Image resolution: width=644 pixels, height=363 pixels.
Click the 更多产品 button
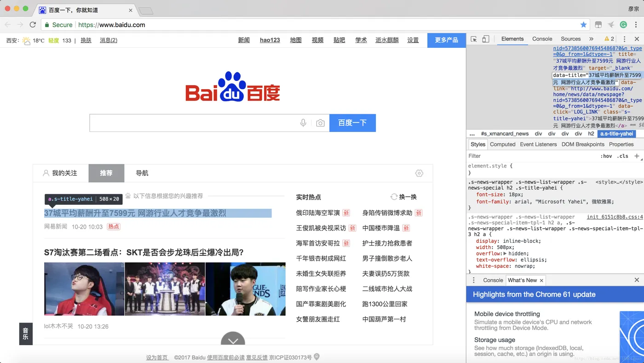(446, 40)
